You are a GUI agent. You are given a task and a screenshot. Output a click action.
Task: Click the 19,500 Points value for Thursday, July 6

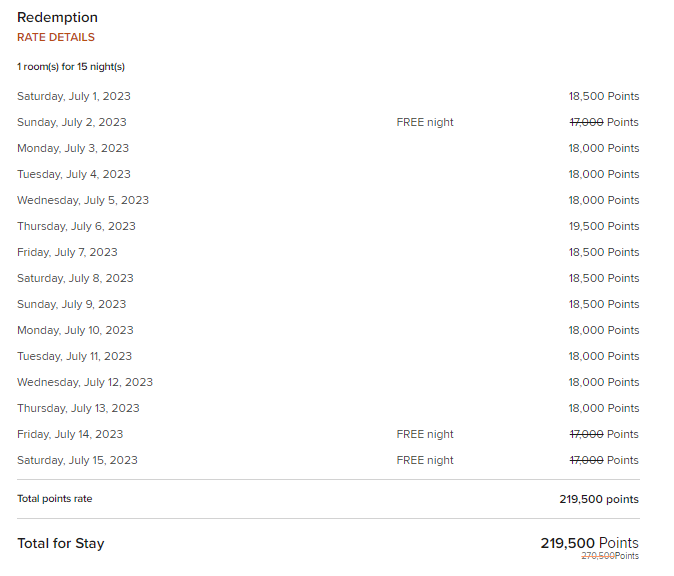coord(604,227)
